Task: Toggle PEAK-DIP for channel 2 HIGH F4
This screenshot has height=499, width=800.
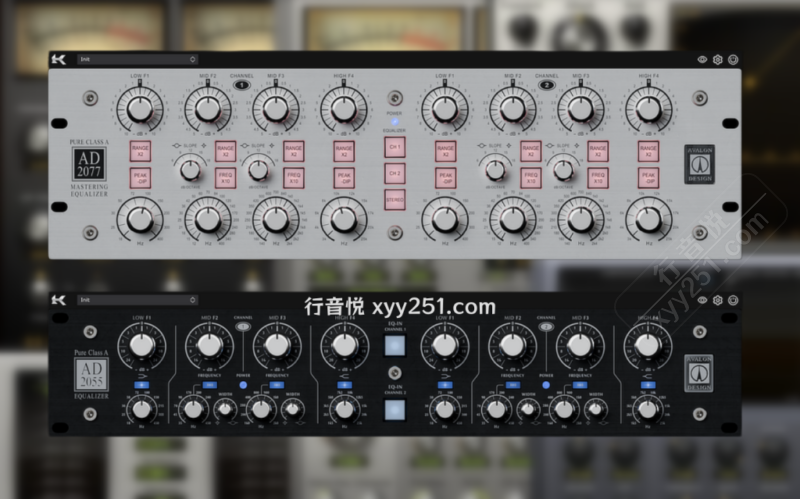Action: pos(648,178)
